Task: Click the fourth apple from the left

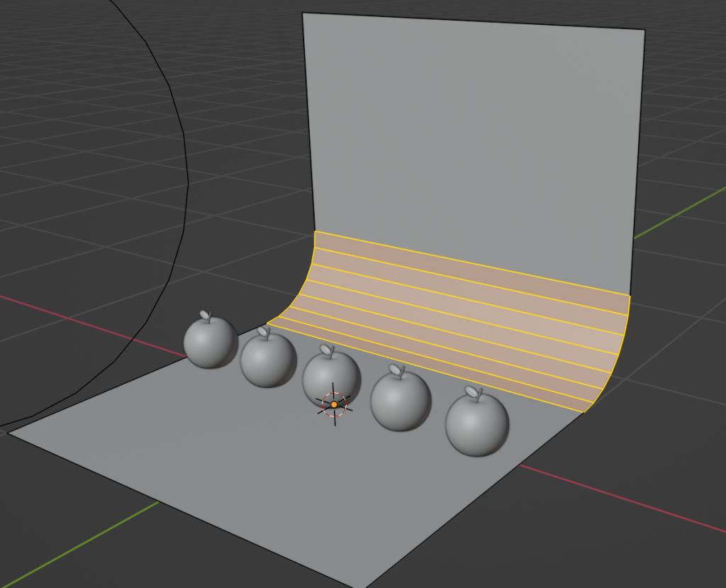Action: click(x=401, y=401)
